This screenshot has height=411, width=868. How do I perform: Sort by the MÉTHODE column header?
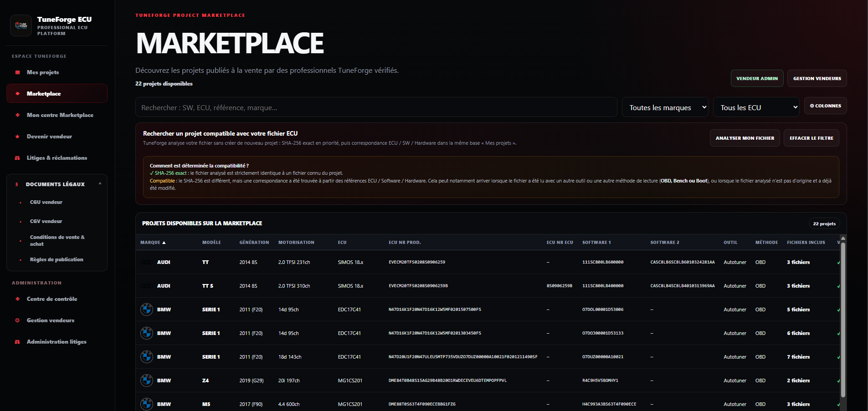point(766,243)
